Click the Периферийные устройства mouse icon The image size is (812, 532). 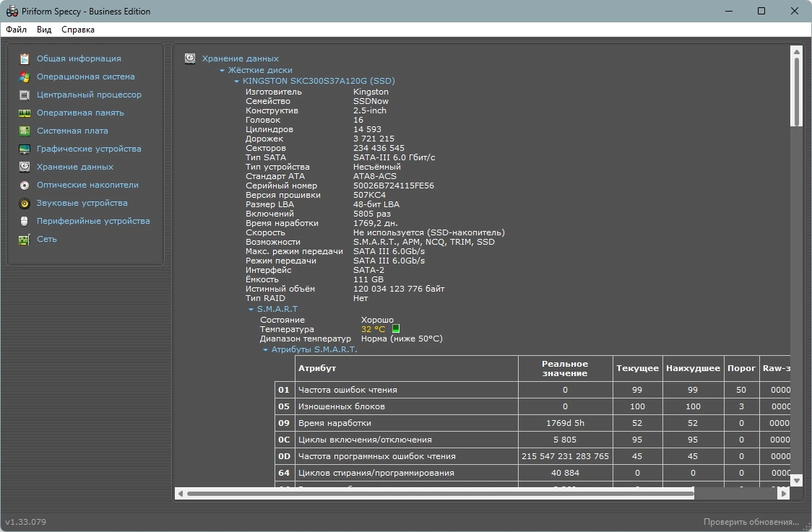[x=25, y=222]
